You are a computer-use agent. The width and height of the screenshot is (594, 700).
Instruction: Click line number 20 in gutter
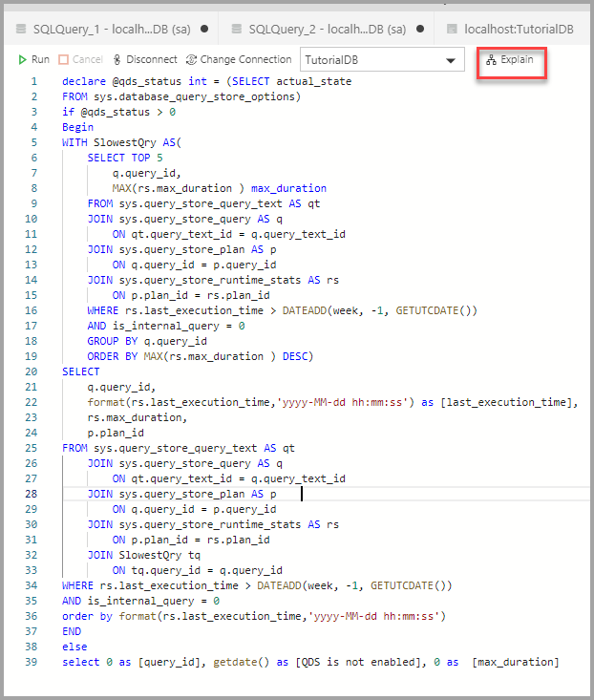click(x=32, y=371)
